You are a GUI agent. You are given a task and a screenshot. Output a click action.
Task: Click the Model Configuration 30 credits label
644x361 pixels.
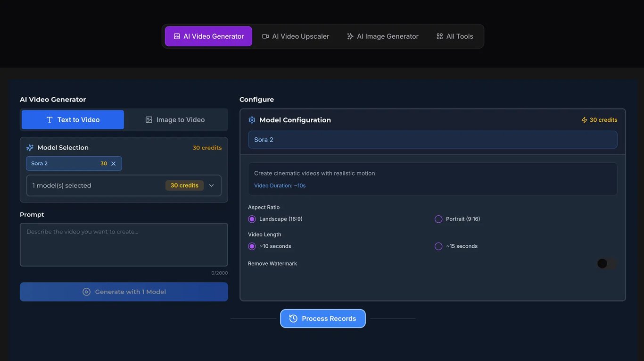(x=603, y=120)
